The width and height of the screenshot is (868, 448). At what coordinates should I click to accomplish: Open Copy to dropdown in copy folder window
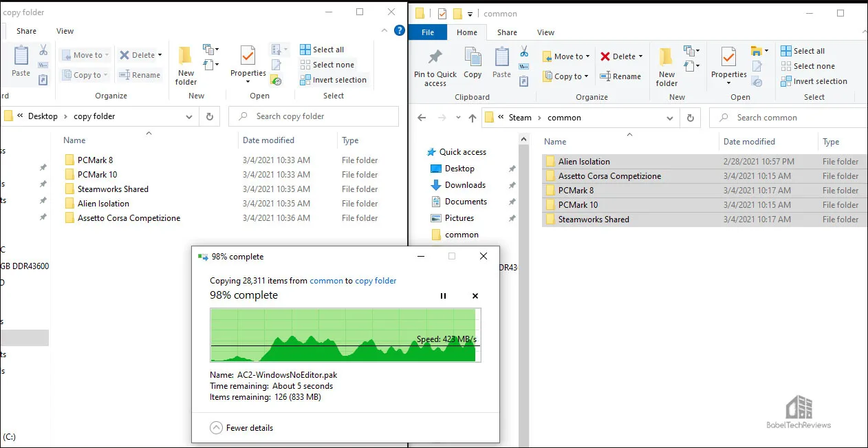tap(85, 75)
